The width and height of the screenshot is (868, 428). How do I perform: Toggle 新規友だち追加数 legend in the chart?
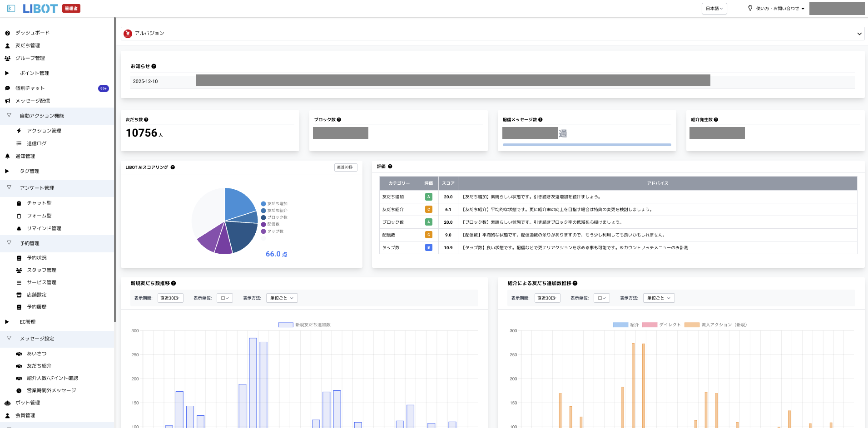click(x=286, y=325)
